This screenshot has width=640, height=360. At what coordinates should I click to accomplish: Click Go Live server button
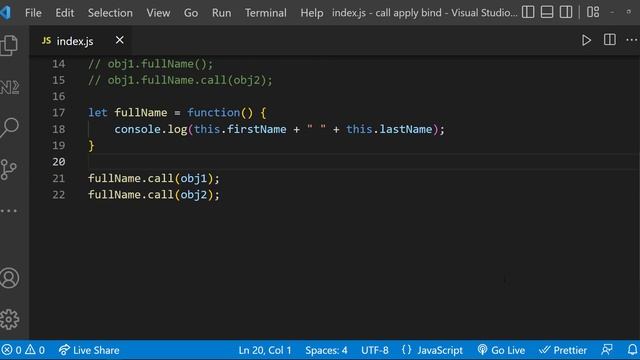pos(501,350)
